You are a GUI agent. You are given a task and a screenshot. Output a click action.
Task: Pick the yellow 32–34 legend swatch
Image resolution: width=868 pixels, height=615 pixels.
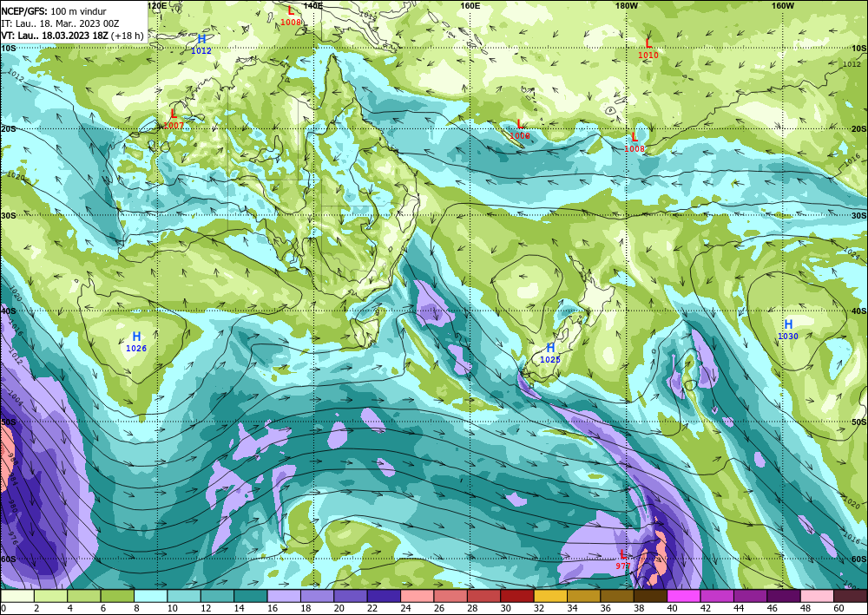pyautogui.click(x=550, y=596)
